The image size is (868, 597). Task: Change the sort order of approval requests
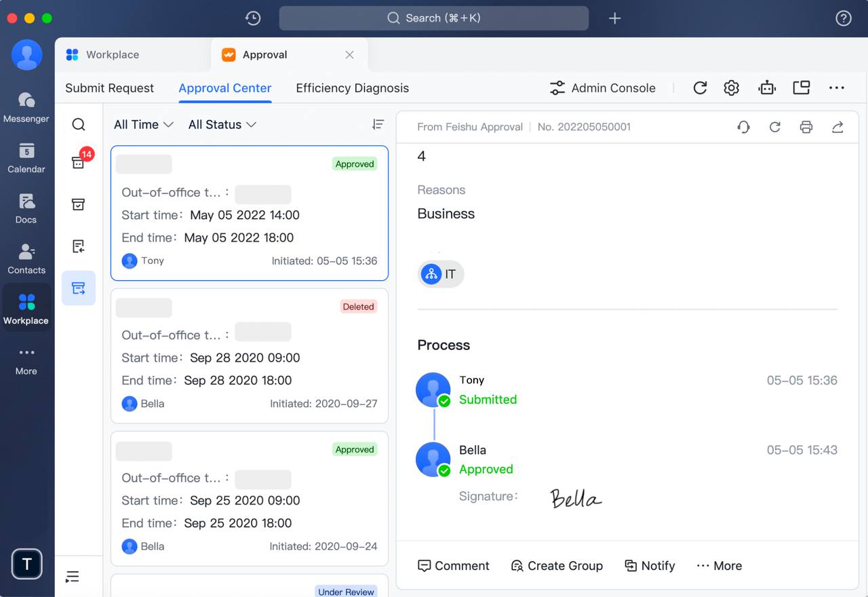click(378, 124)
